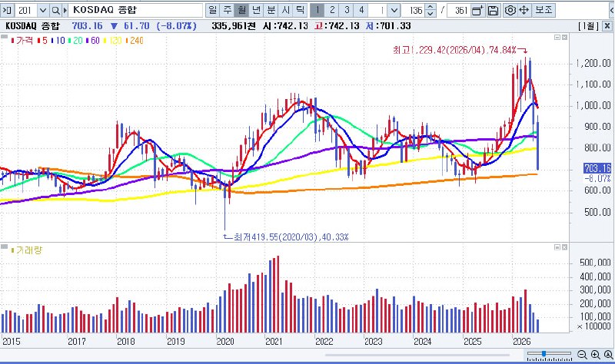
Task: Click the floppy disk save icon
Action: pos(493,10)
